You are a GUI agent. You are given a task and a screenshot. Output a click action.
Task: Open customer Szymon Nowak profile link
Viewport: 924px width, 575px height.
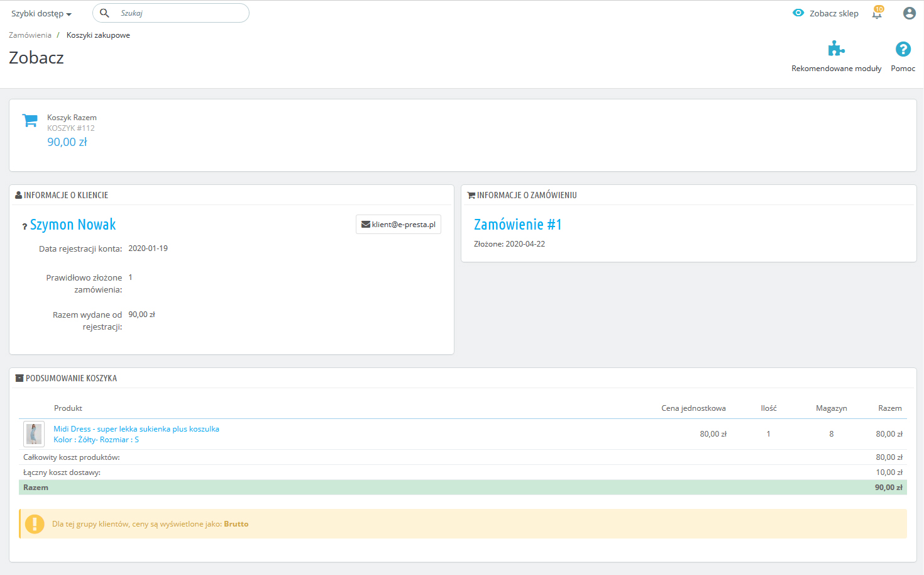(73, 225)
